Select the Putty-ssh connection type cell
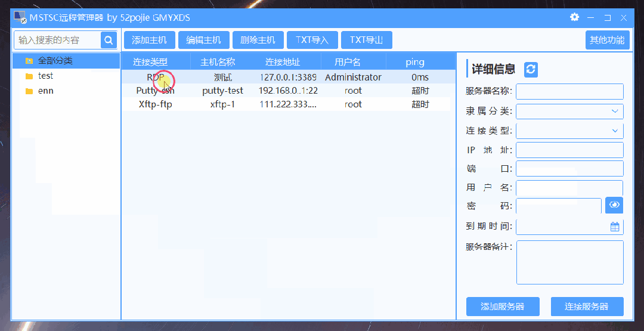 click(155, 91)
